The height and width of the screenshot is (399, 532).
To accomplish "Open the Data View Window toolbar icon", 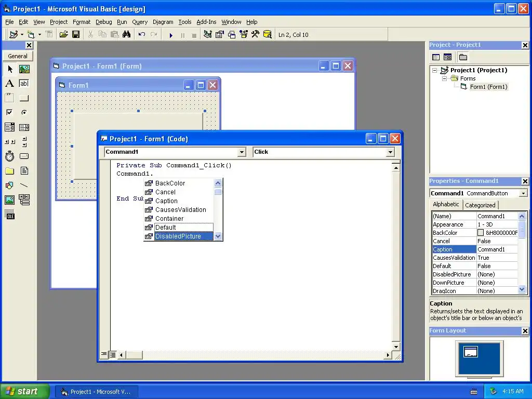I will (x=268, y=35).
